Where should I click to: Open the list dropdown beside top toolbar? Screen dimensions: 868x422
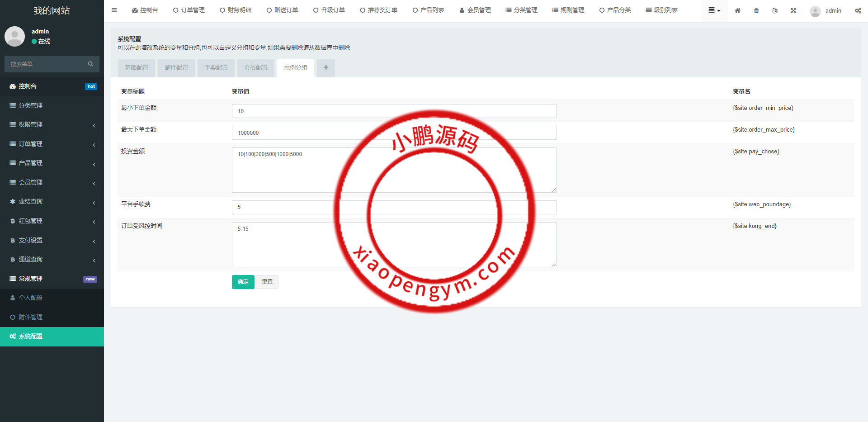click(x=713, y=10)
